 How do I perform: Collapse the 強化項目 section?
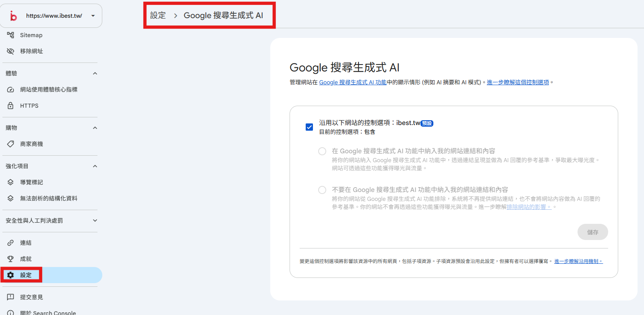[95, 166]
